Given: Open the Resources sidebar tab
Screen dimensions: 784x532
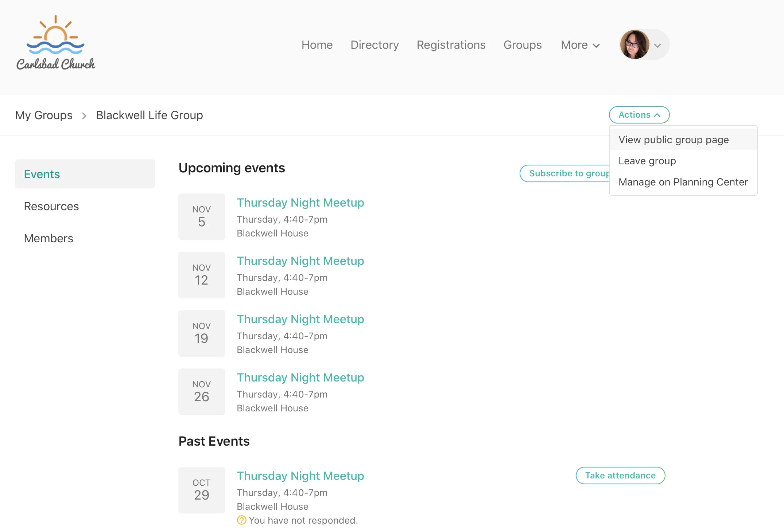Looking at the screenshot, I should coord(51,206).
